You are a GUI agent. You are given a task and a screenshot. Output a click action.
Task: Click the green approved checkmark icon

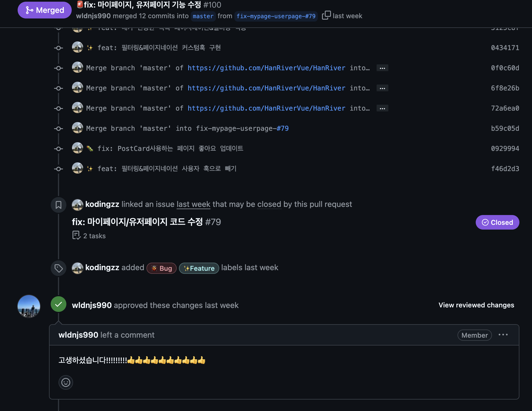(x=59, y=304)
